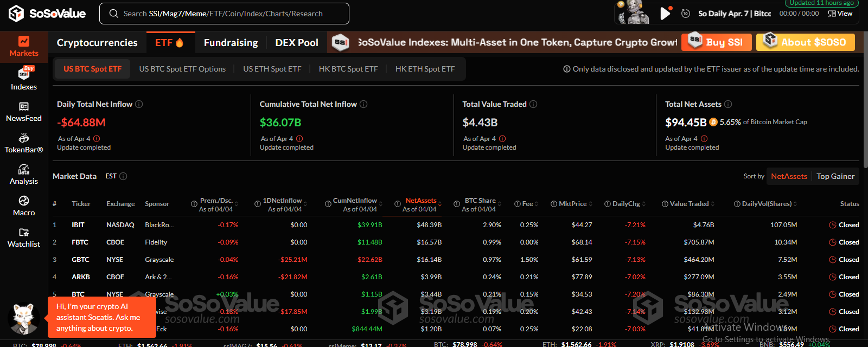Select the US BTC Spot ETF sub-tab
This screenshot has width=868, height=347.
coord(93,69)
